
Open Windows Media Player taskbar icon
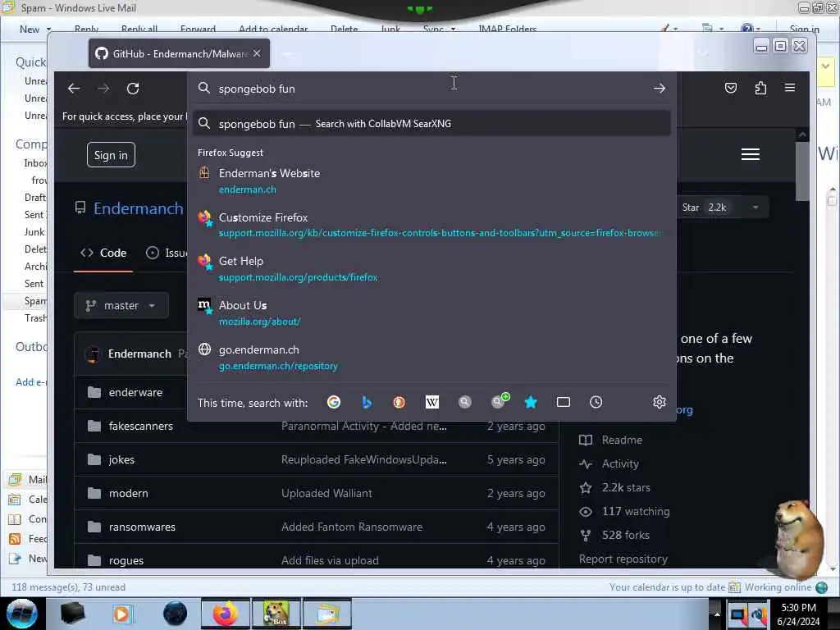click(x=123, y=614)
